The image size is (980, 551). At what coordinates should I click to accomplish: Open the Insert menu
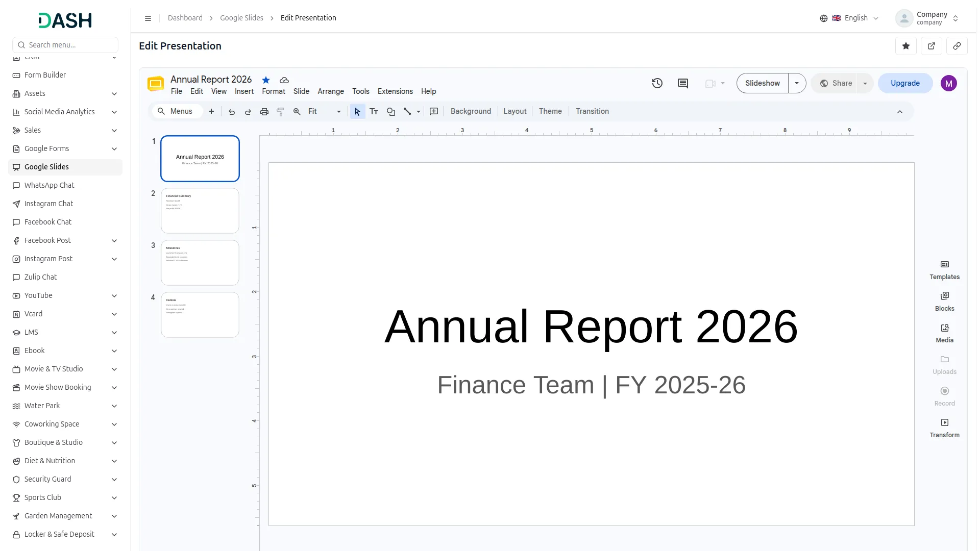[x=244, y=91]
